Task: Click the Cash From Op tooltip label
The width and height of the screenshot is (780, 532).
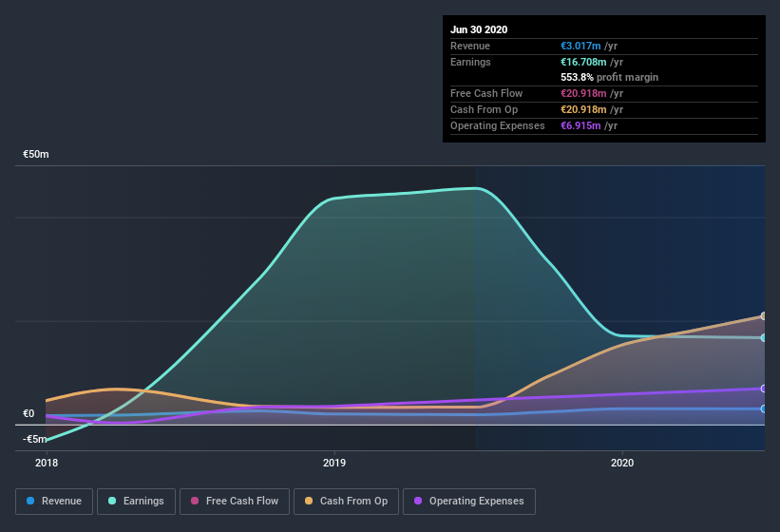Action: click(484, 109)
